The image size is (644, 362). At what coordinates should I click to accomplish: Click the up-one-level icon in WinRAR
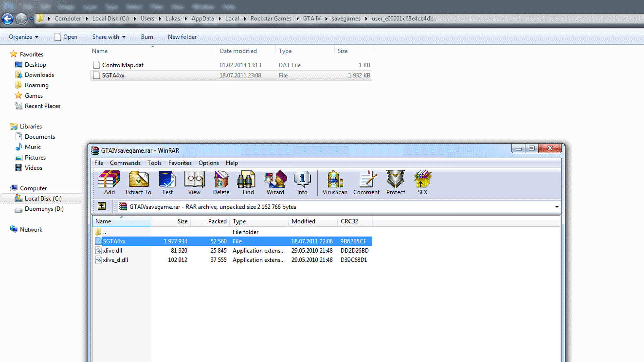[102, 206]
